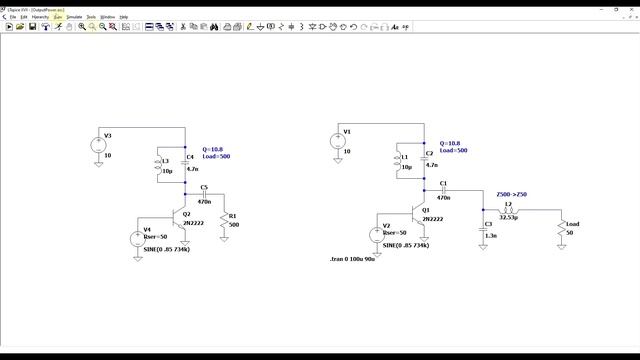Zoom to fit with the red-cross magnifier
Viewport: 640px width, 360px height.
[113, 27]
